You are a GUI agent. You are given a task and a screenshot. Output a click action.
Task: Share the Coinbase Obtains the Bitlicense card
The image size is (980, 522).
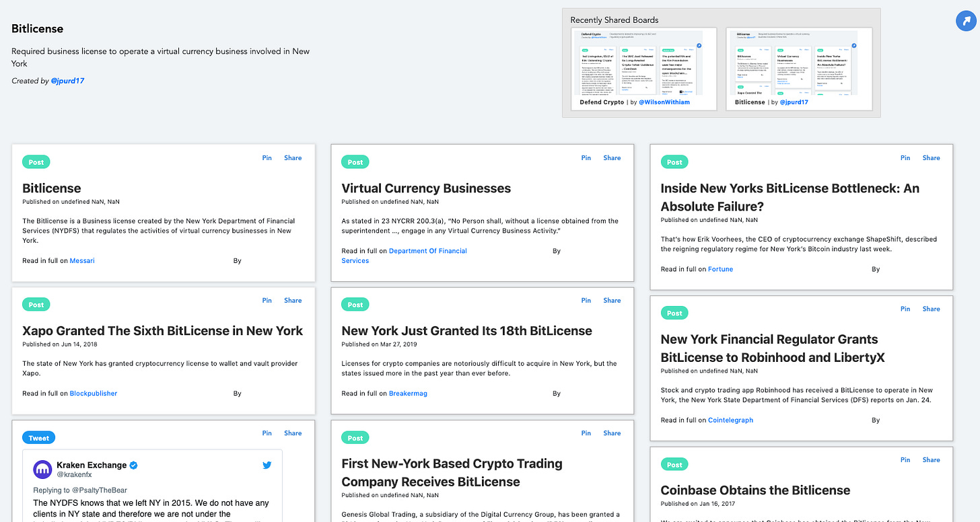click(x=931, y=460)
